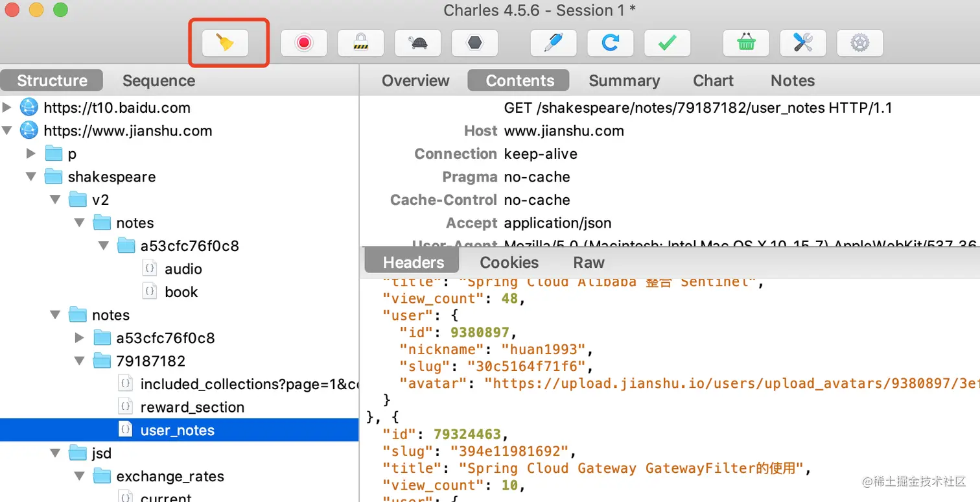Select the exchange_rates folder icon
The height and width of the screenshot is (502, 980).
pyautogui.click(x=102, y=476)
